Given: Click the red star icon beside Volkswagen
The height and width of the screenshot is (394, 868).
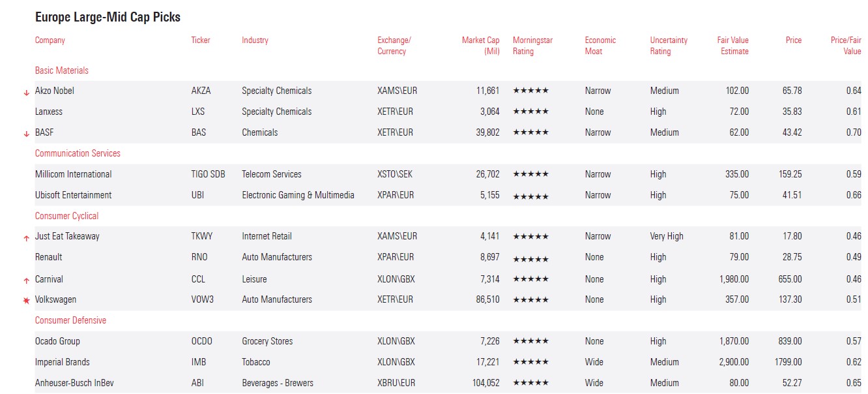Looking at the screenshot, I should [x=26, y=301].
